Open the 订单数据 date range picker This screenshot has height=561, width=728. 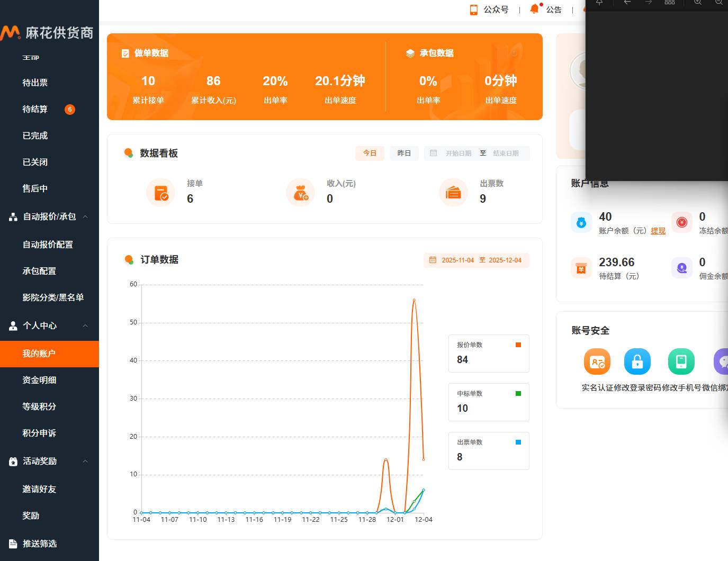click(476, 260)
